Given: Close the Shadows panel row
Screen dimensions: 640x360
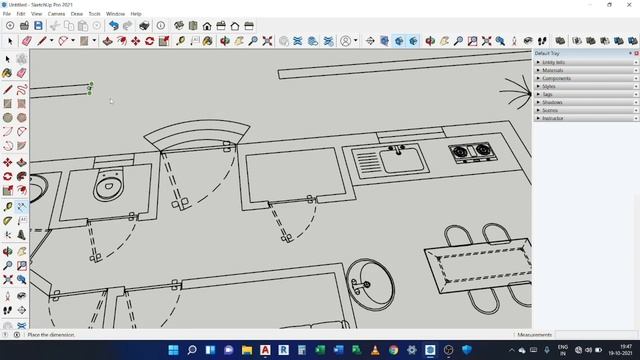Looking at the screenshot, I should 636,102.
